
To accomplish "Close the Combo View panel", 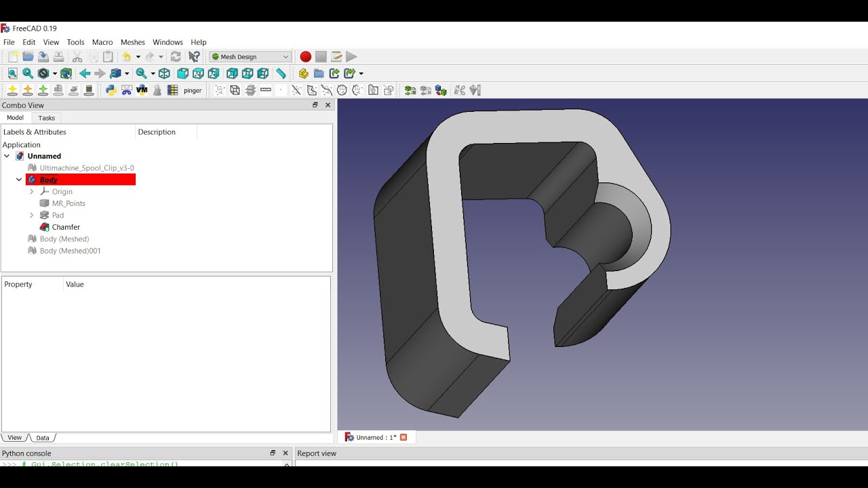I will (x=328, y=105).
